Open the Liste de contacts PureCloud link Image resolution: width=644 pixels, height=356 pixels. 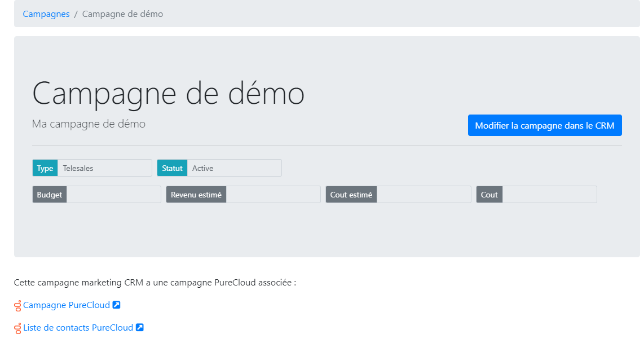(78, 328)
